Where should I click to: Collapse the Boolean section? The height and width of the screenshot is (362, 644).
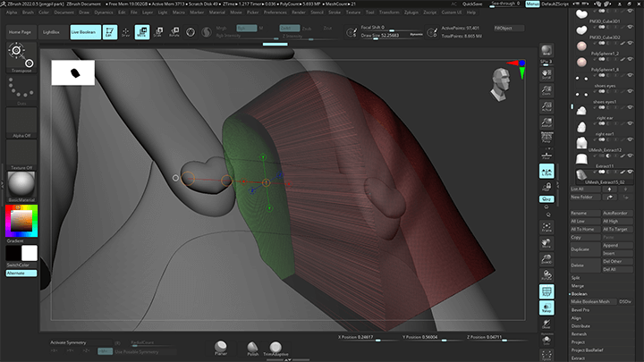(579, 294)
